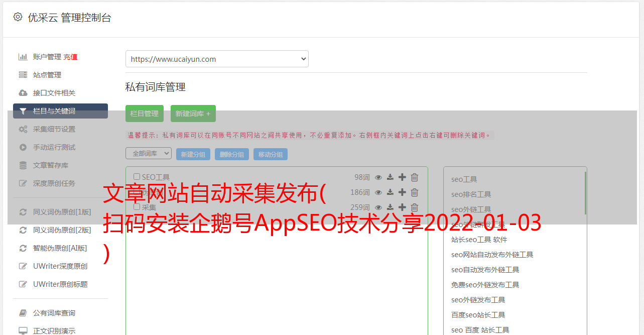The width and height of the screenshot is (644, 335).
Task: Click the keyword list vertical scrollbar
Action: tap(585, 193)
